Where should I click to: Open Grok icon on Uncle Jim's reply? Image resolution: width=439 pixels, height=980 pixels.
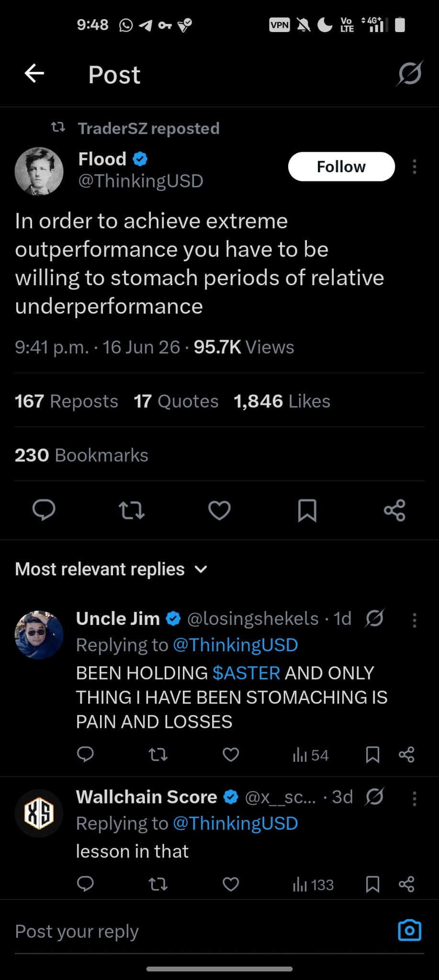pyautogui.click(x=374, y=618)
